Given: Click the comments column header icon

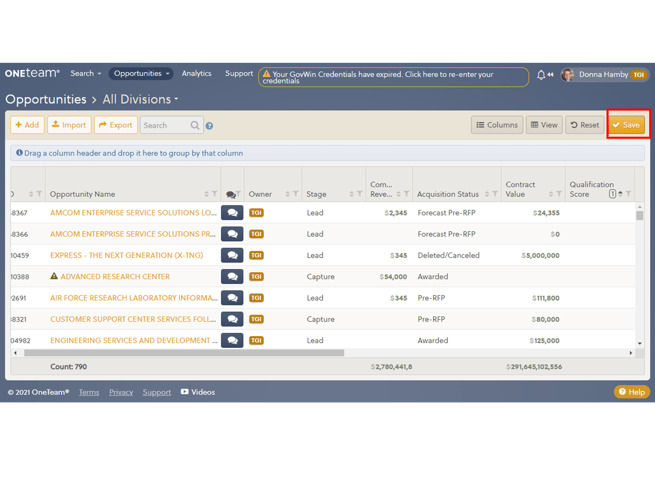Looking at the screenshot, I should (231, 194).
